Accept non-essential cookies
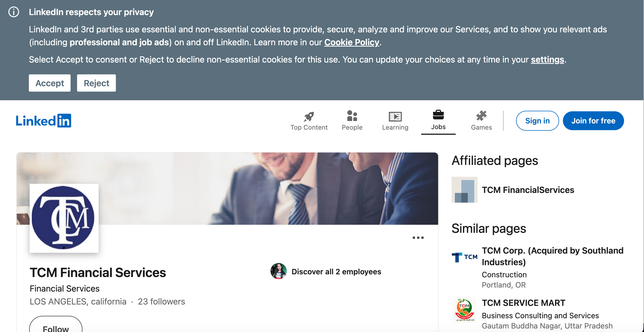This screenshot has height=332, width=644. click(x=50, y=83)
